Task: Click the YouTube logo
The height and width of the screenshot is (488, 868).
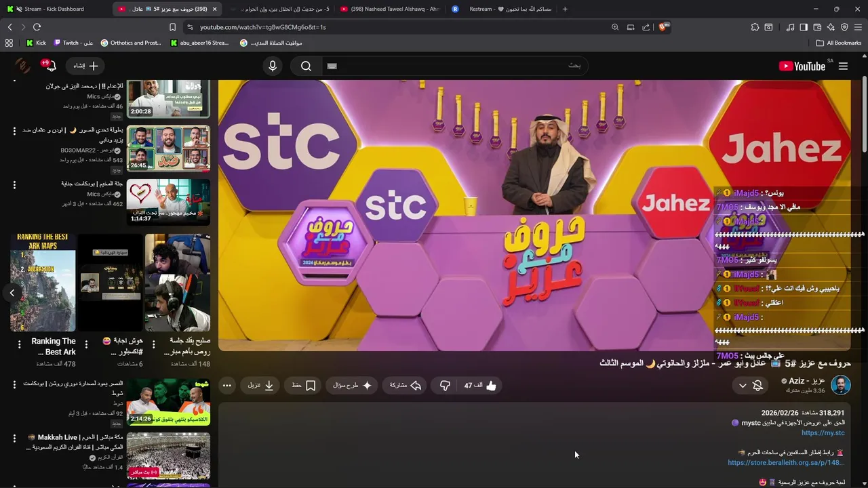Action: tap(802, 66)
